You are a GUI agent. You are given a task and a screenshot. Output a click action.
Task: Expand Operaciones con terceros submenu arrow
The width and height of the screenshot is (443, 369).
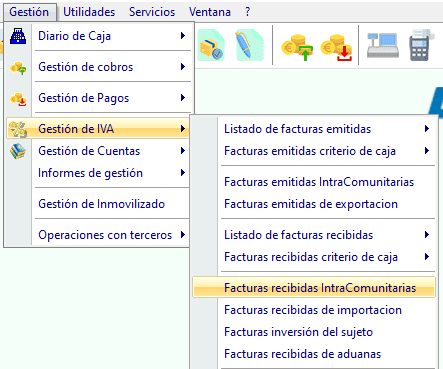tap(183, 235)
